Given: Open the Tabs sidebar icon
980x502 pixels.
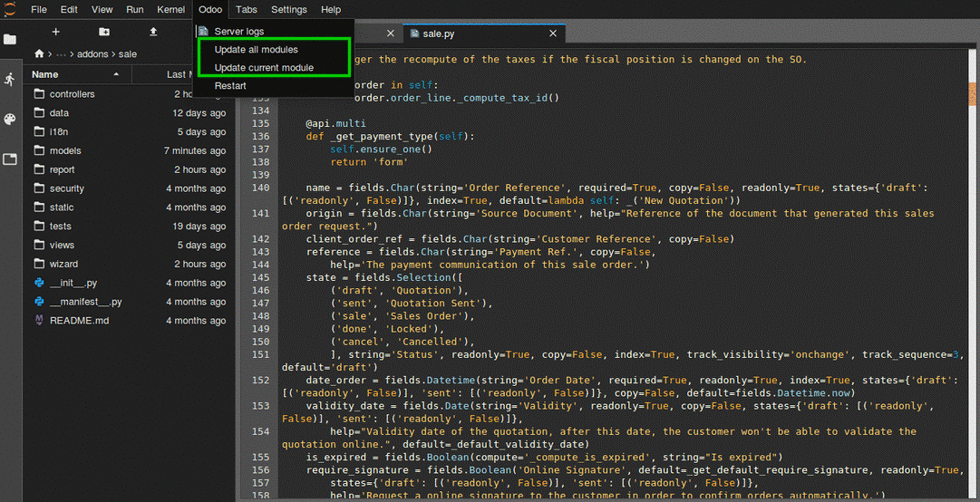Looking at the screenshot, I should (10, 159).
